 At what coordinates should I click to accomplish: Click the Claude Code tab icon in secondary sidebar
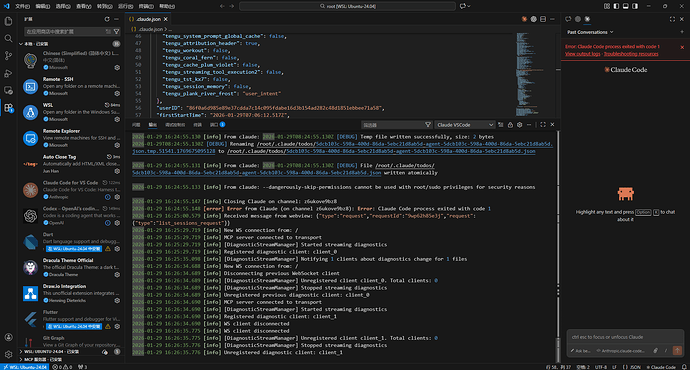point(587,19)
